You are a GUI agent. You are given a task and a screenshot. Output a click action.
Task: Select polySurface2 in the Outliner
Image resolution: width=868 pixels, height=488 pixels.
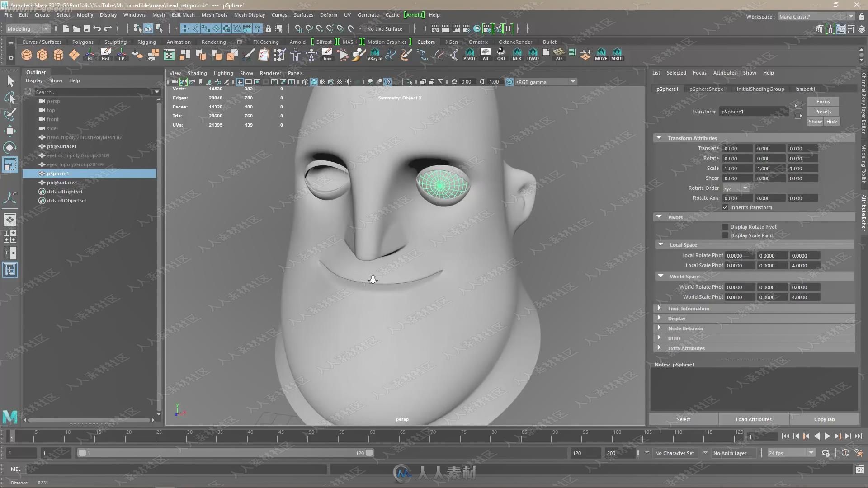[x=62, y=183]
